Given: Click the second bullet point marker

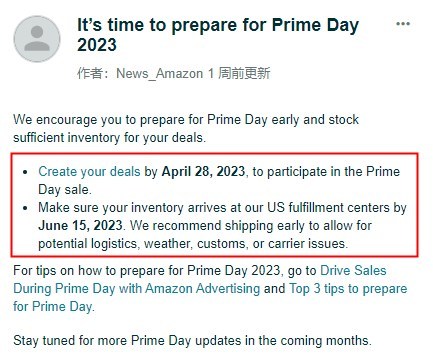Looking at the screenshot, I should 25,208.
